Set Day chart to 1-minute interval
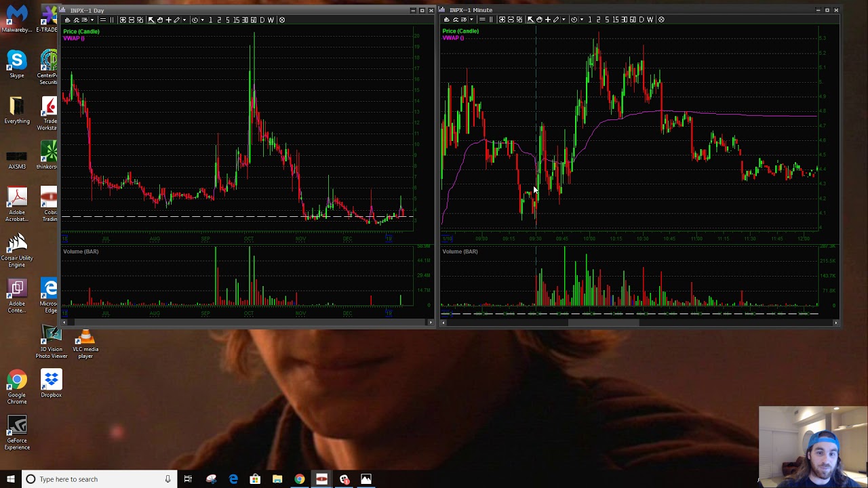The width and height of the screenshot is (868, 488). pos(210,20)
